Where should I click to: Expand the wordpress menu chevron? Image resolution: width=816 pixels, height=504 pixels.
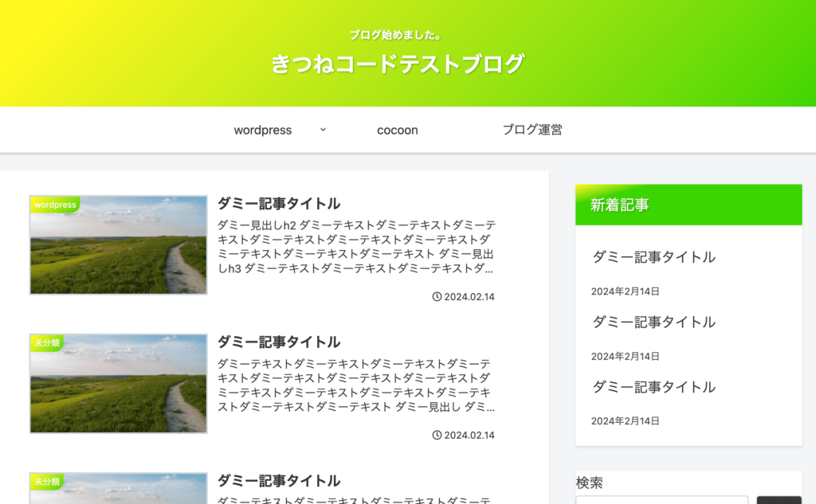click(323, 130)
